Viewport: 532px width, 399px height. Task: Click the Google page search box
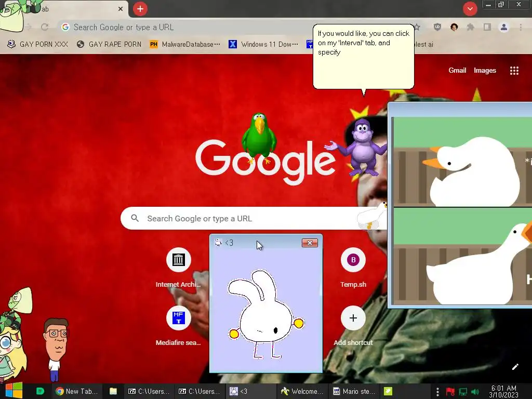point(253,218)
